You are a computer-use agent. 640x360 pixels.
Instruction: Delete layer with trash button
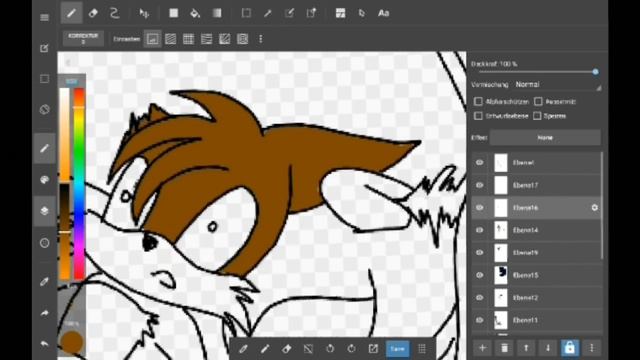(504, 348)
